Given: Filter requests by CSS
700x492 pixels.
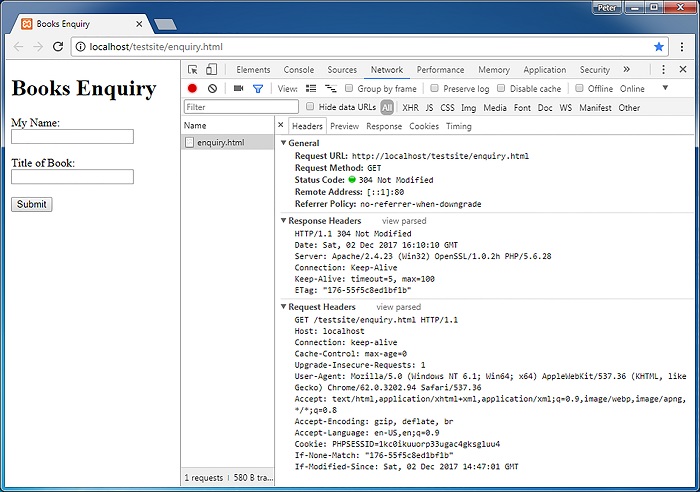Looking at the screenshot, I should (x=447, y=108).
